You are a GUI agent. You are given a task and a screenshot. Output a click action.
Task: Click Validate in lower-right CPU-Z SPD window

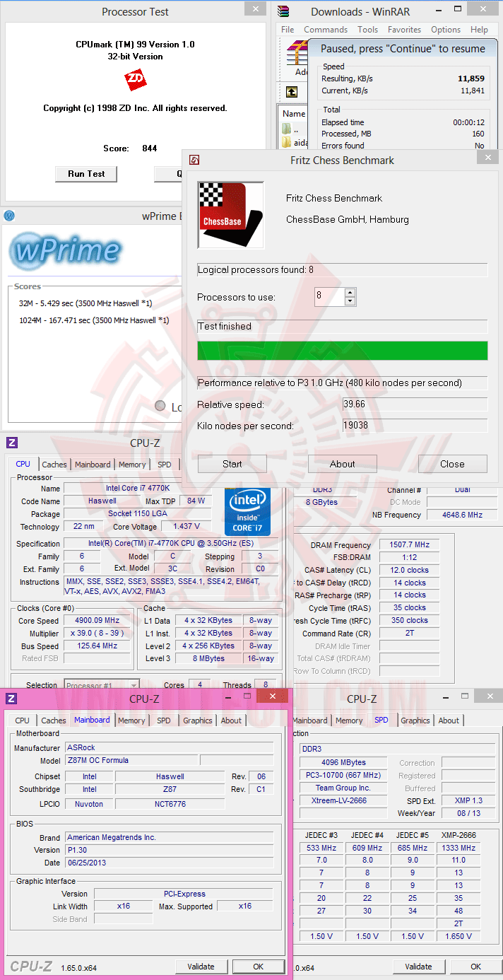point(419,967)
